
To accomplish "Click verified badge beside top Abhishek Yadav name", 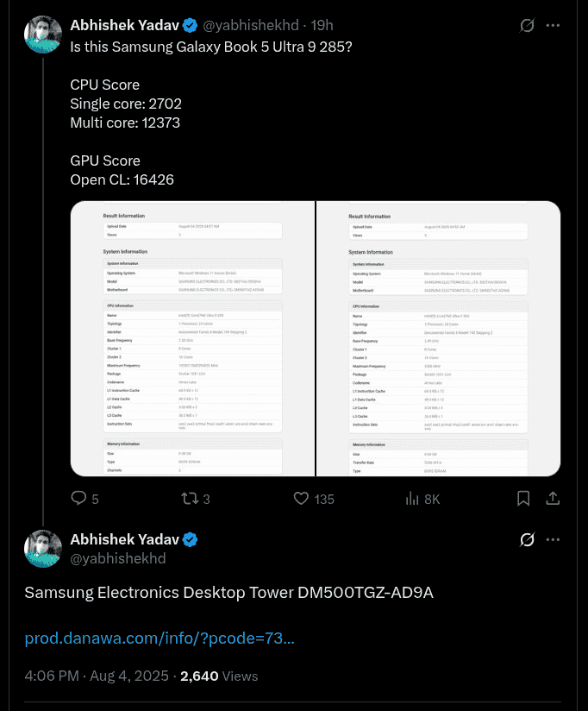I will click(190, 26).
